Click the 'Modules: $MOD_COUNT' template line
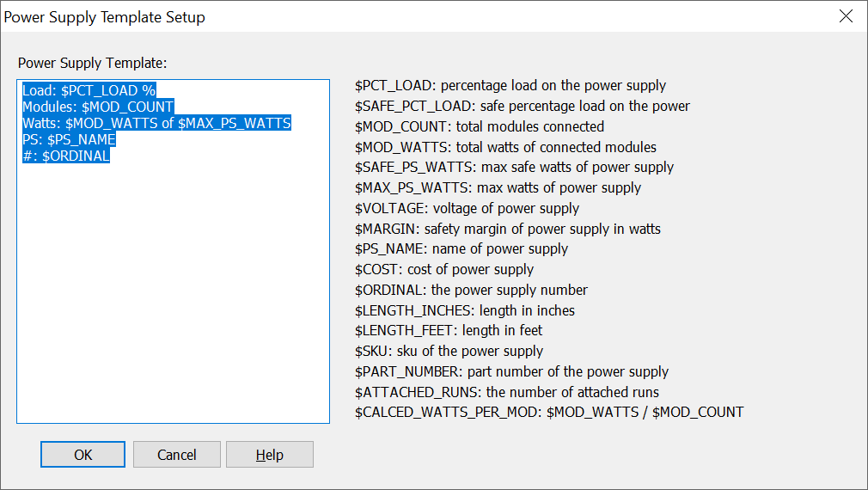Screen dimensions: 868x490 [x=98, y=107]
